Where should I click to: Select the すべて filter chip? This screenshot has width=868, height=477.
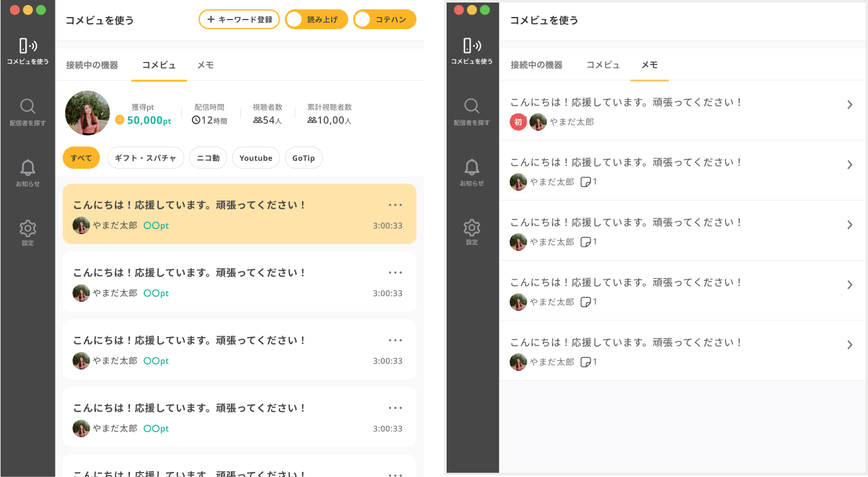[x=81, y=158]
